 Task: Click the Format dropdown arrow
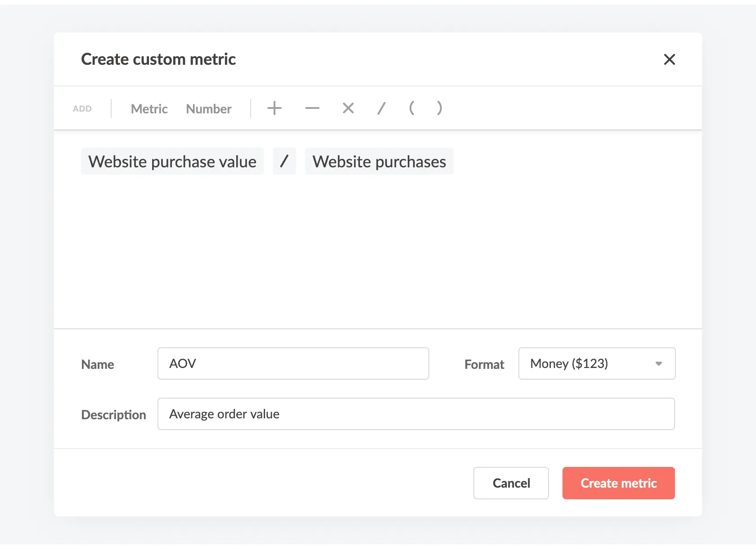659,363
